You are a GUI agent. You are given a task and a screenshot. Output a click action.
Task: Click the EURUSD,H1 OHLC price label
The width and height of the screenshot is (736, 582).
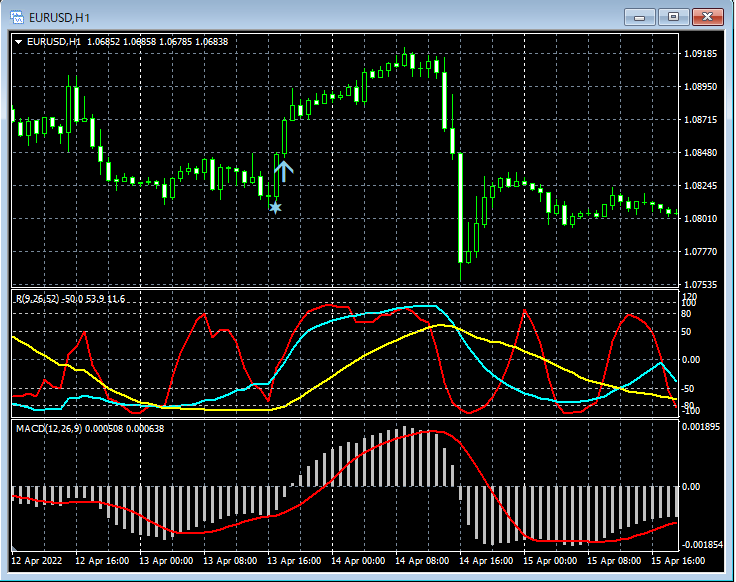click(x=128, y=42)
